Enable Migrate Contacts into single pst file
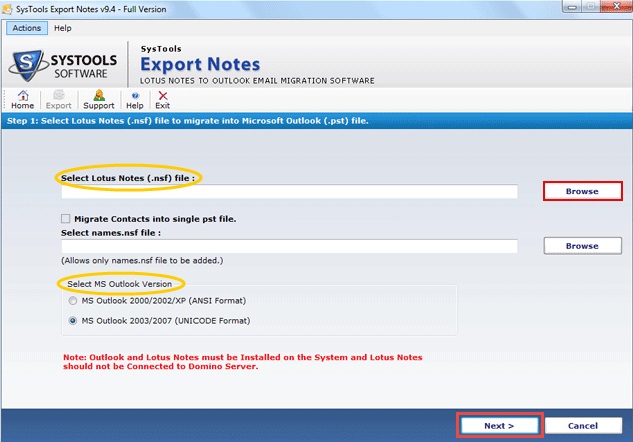633x442 pixels. coord(66,218)
